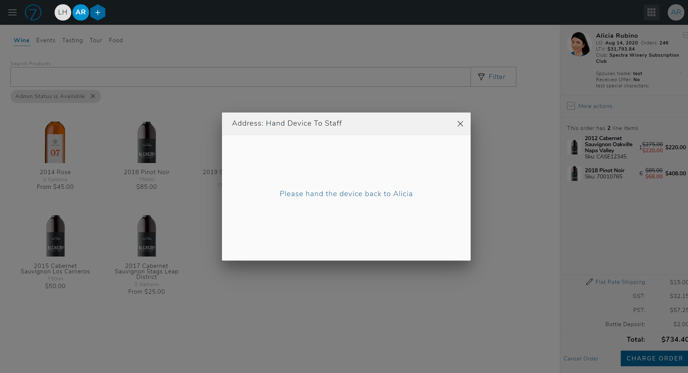Click the Cancel Order link

581,359
